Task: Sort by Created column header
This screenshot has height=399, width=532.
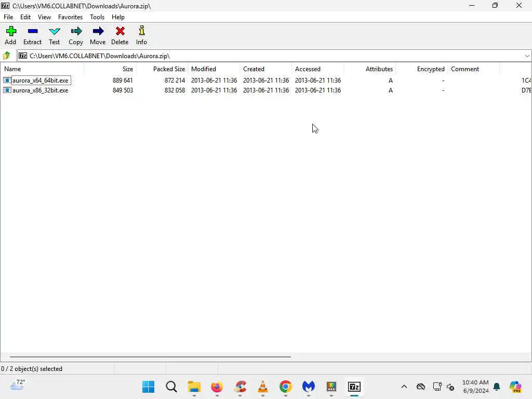Action: click(265, 69)
